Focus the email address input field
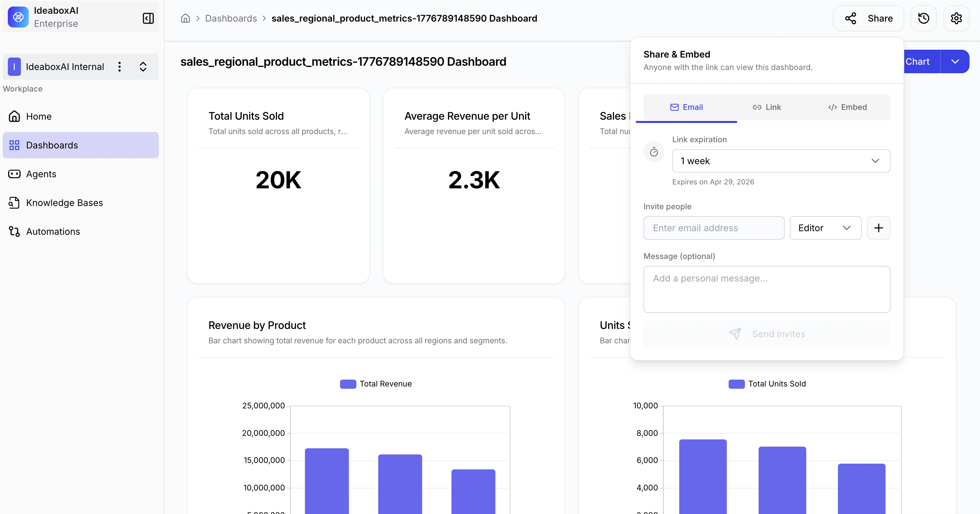This screenshot has height=514, width=980. [x=714, y=228]
